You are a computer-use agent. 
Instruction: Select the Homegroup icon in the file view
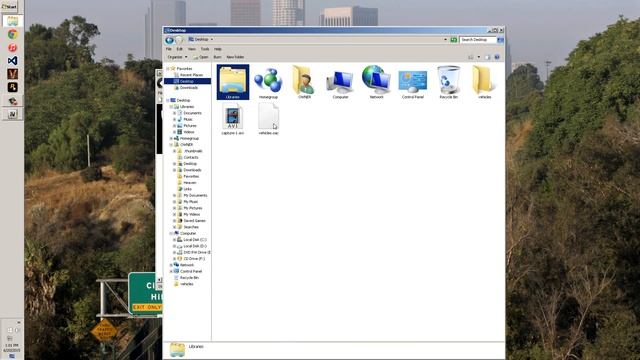pyautogui.click(x=268, y=82)
